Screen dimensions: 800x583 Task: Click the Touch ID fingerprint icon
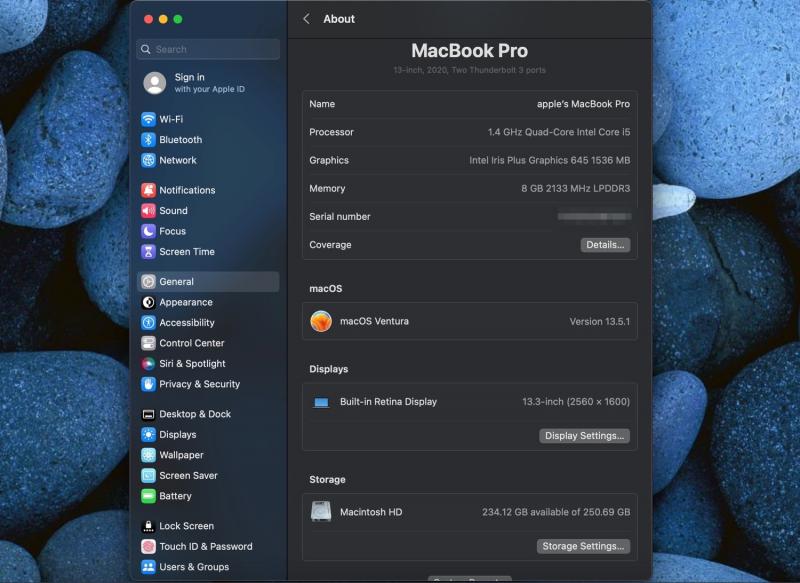point(148,546)
